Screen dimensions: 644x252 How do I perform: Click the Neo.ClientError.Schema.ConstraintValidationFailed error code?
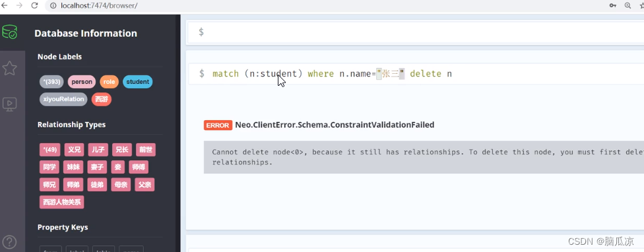click(x=335, y=125)
